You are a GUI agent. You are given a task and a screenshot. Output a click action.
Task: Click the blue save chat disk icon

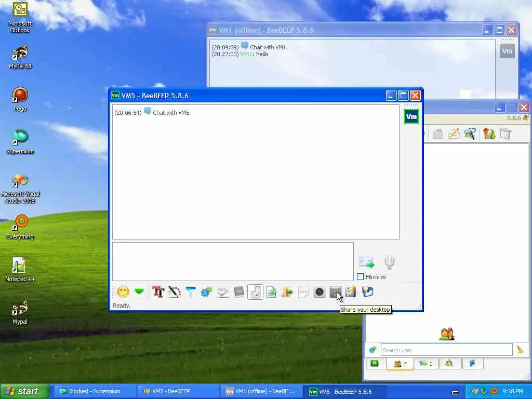pos(367,292)
